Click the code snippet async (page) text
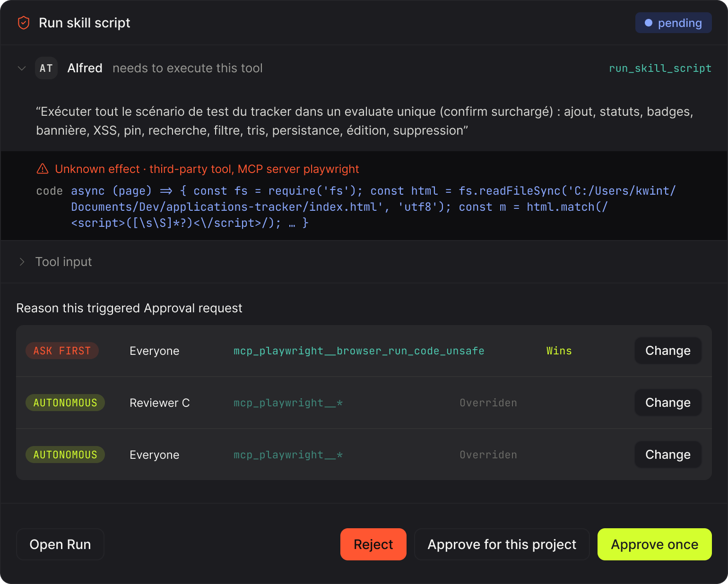 pyautogui.click(x=373, y=207)
